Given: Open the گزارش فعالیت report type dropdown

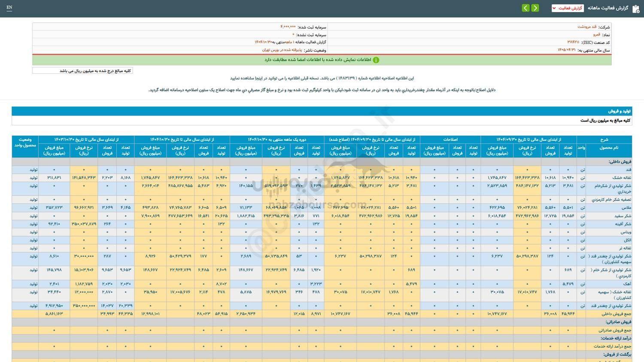Looking at the screenshot, I should tap(567, 8).
